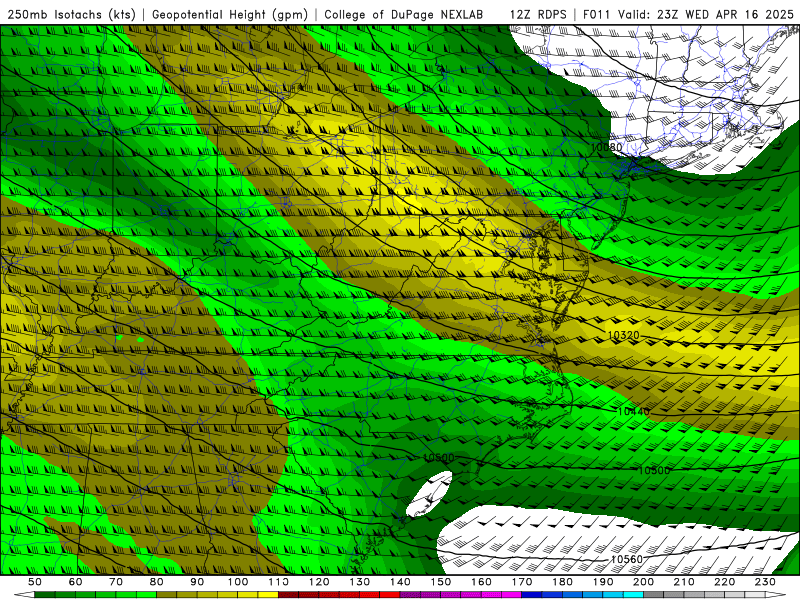800x600 pixels.
Task: Select the 140 value on the legend
Action: point(400,582)
